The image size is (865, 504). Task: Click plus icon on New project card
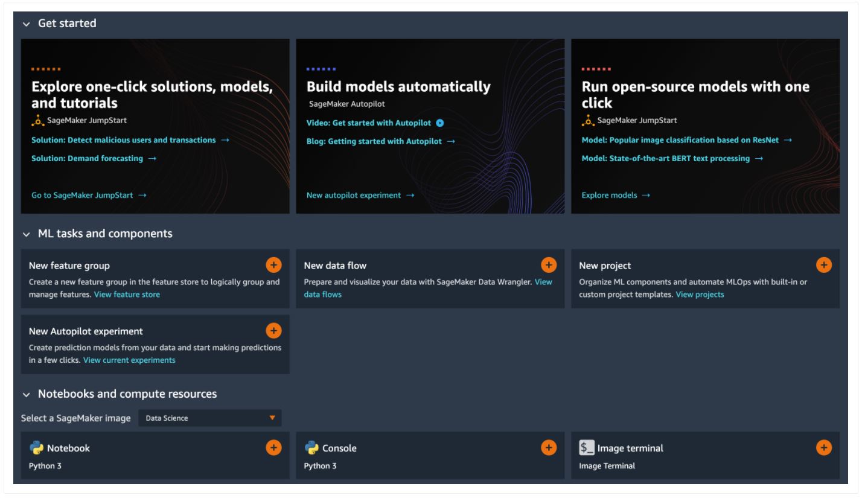[824, 265]
